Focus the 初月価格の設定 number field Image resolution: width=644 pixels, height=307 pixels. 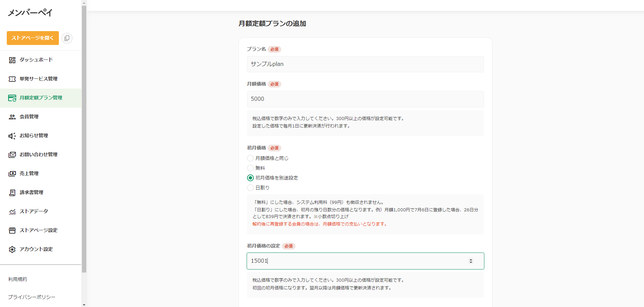365,261
